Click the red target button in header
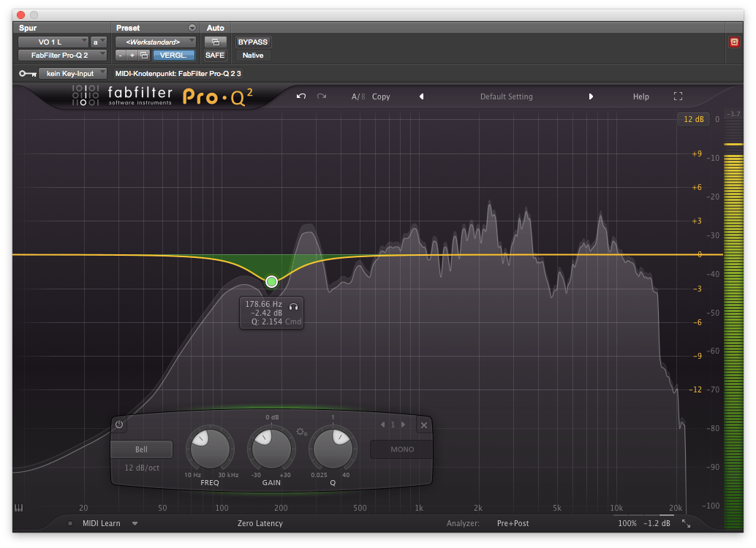 coord(734,42)
